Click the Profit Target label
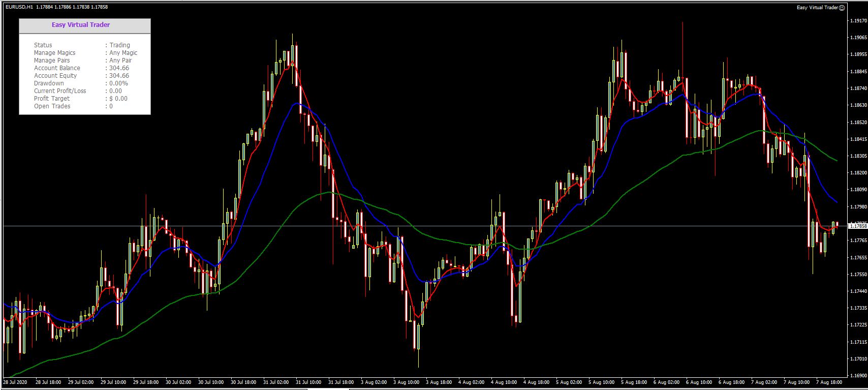This screenshot has width=868, height=390. tap(52, 99)
